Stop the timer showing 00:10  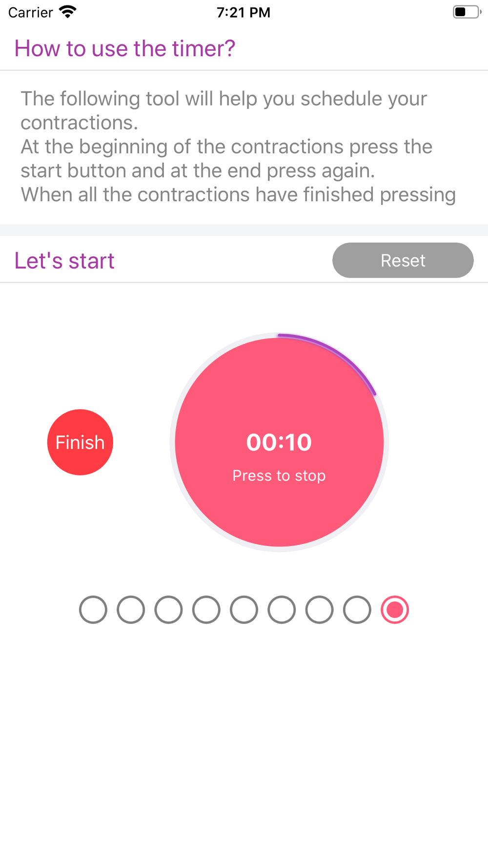tap(279, 442)
